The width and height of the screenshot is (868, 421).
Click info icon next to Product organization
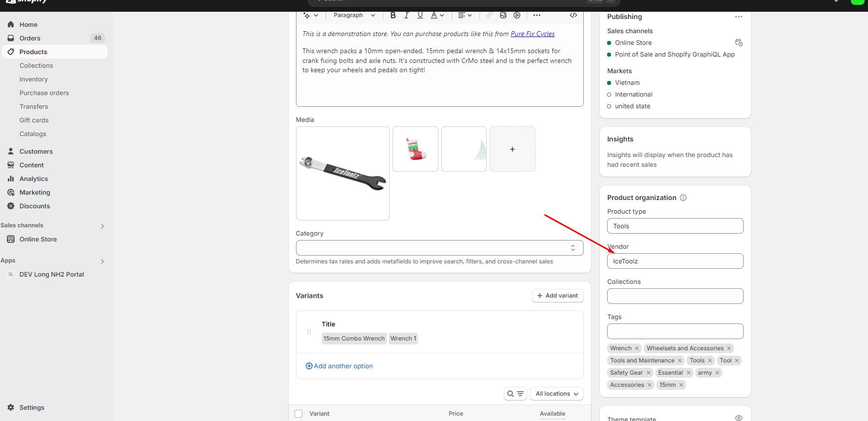(683, 198)
